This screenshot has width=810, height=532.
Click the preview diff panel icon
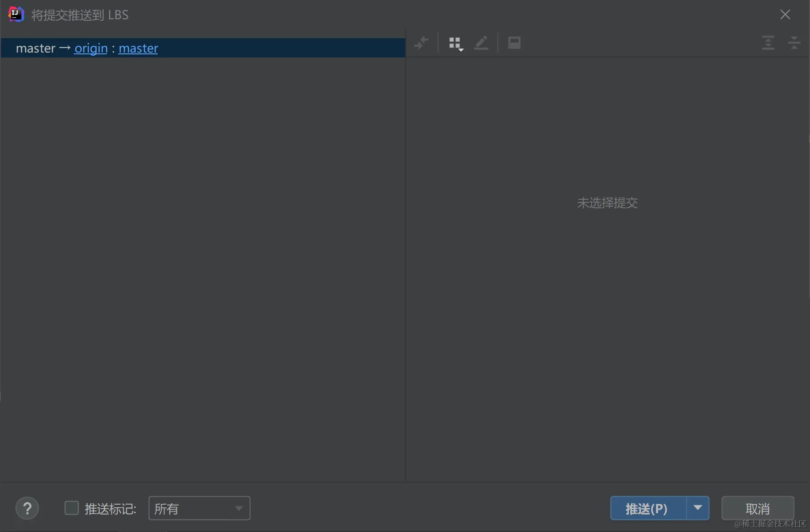tap(514, 43)
